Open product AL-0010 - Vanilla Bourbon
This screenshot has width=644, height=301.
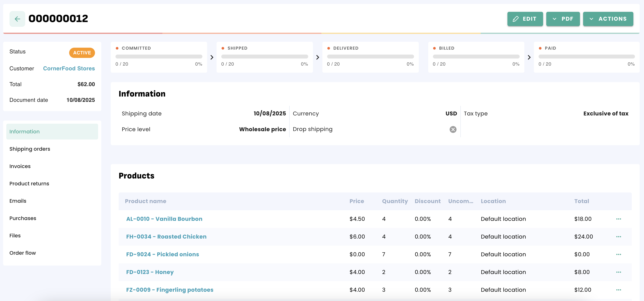(x=164, y=219)
